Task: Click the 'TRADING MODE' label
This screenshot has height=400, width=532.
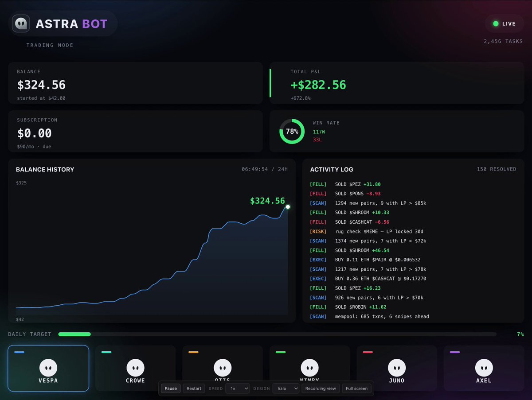Action: pyautogui.click(x=50, y=45)
